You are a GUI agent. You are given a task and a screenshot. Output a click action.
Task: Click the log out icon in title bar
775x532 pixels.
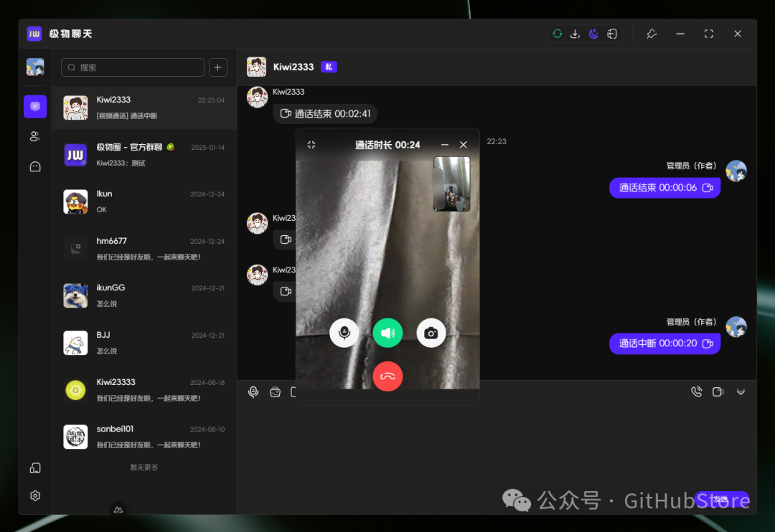click(612, 34)
